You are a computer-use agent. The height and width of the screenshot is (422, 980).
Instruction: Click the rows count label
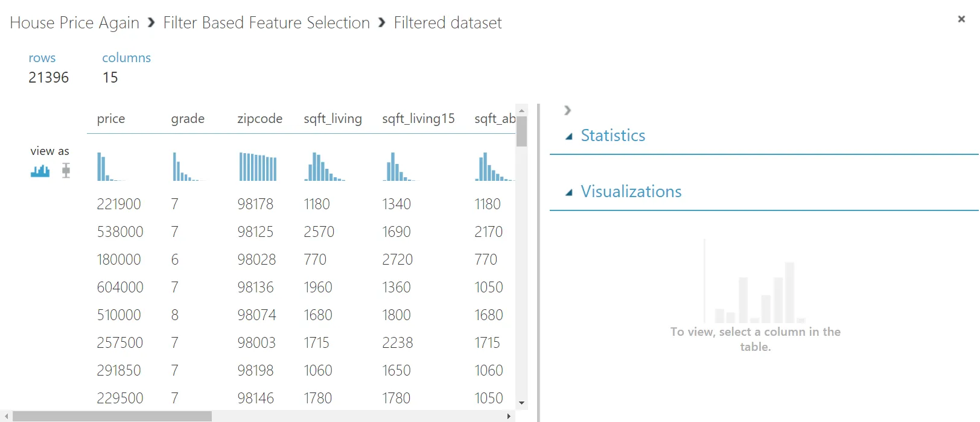(42, 58)
